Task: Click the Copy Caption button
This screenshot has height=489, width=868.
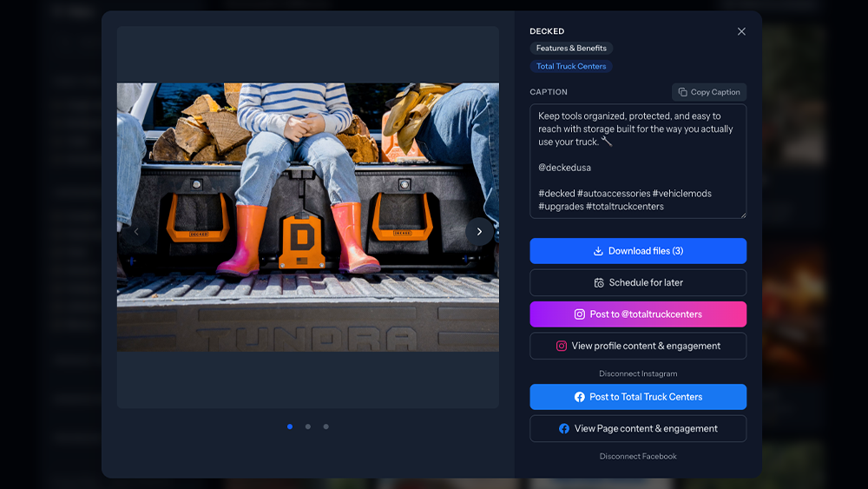Action: tap(709, 92)
